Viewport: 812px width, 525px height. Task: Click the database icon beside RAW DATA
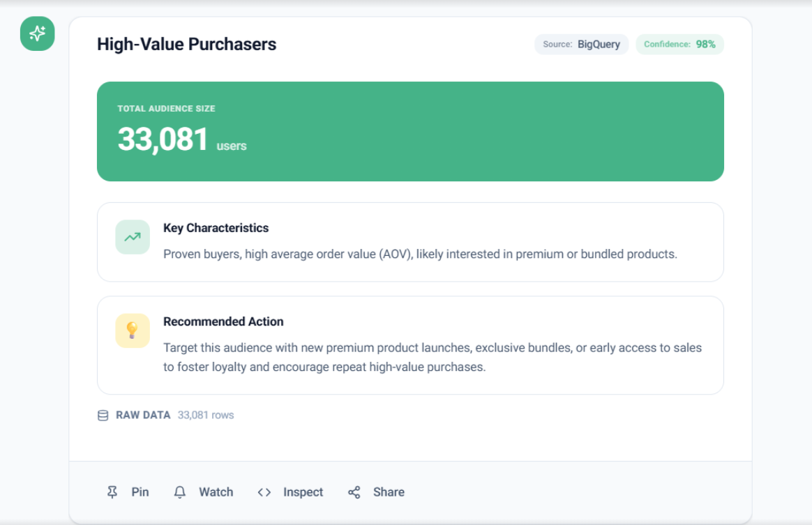103,416
